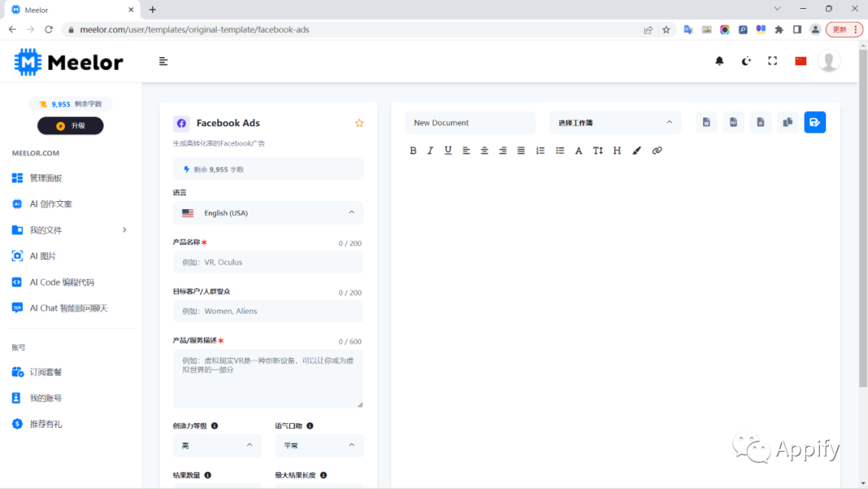Open the notifications bell

point(719,61)
